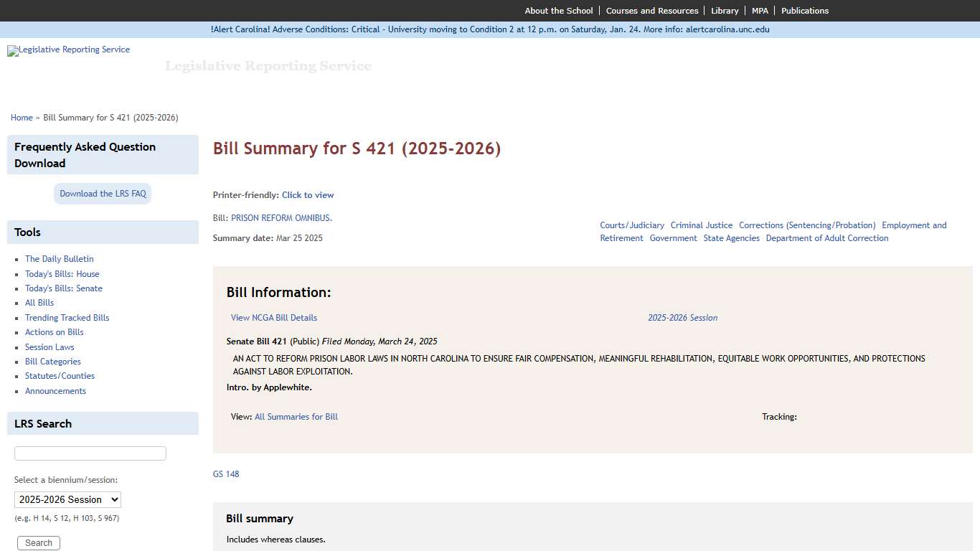Screen dimensions: 980x551
Task: Open Today's Bills: Senate
Action: click(64, 288)
